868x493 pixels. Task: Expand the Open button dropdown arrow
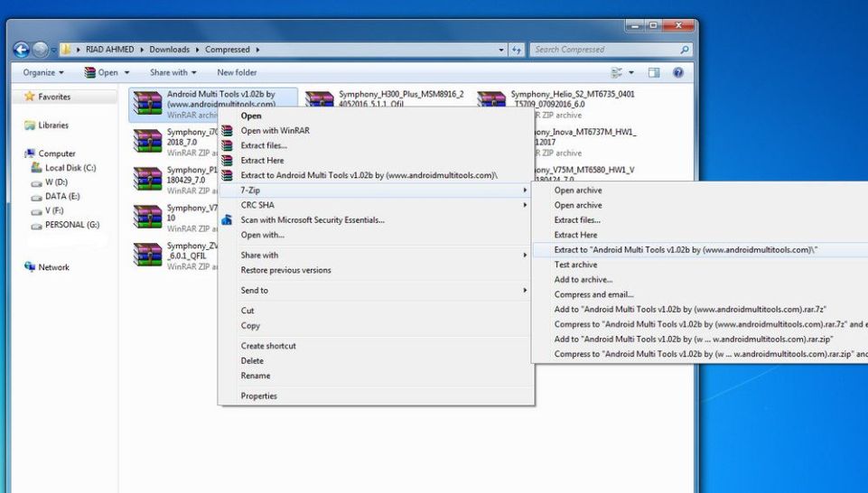(x=126, y=72)
